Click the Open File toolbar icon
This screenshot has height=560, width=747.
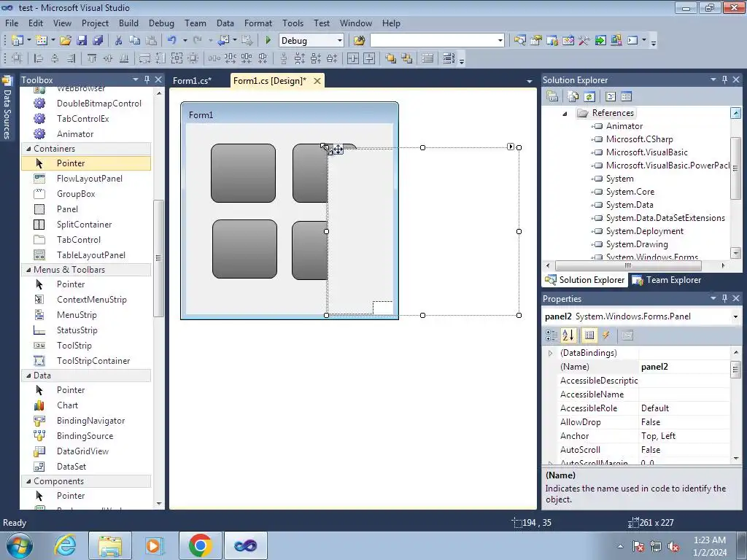65,41
